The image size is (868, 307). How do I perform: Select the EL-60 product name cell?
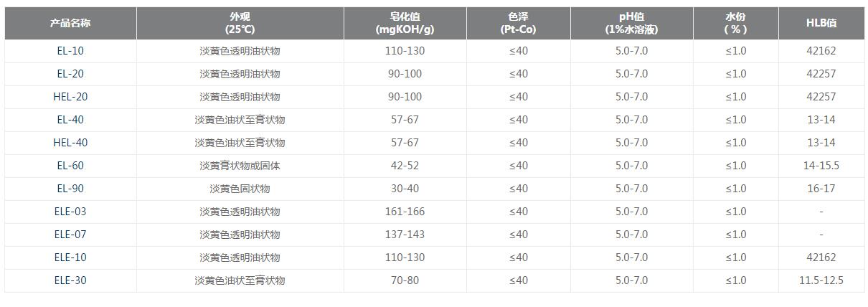pos(70,166)
